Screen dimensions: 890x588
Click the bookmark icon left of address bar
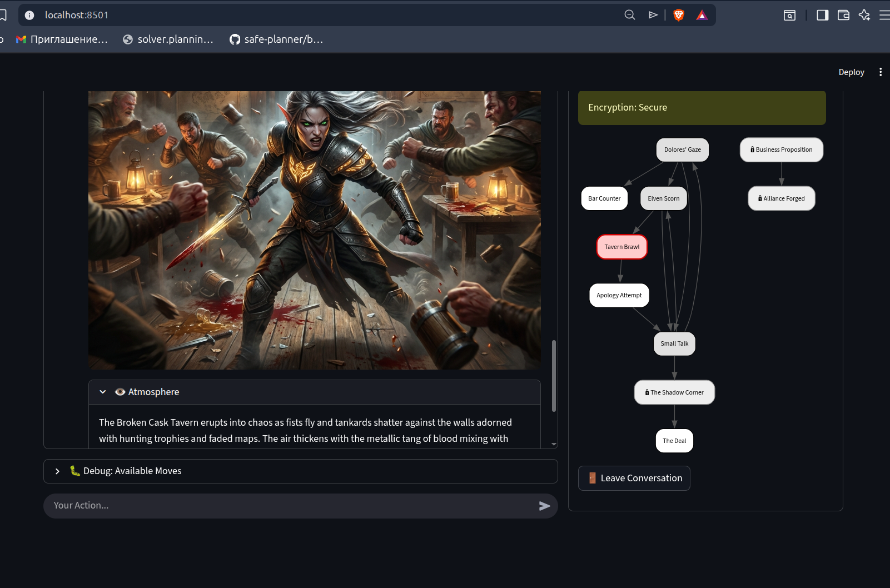click(x=2, y=15)
